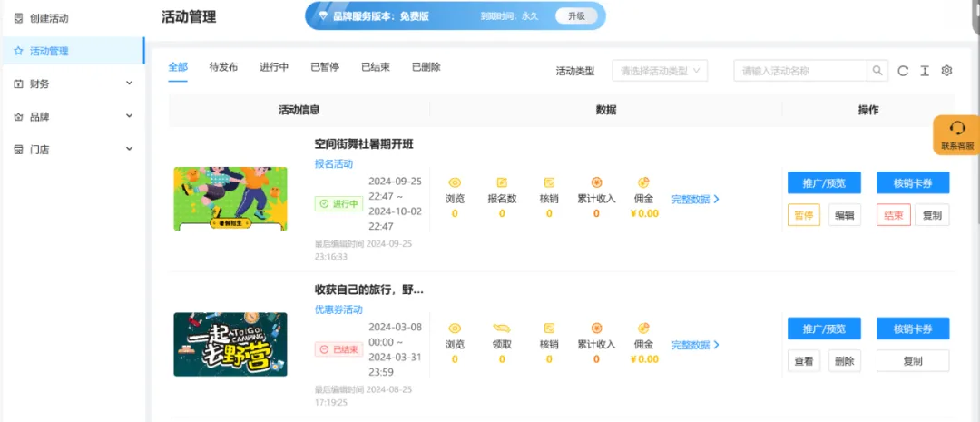Switch to the 已结束 tab
This screenshot has width=980, height=422.
pyautogui.click(x=376, y=67)
